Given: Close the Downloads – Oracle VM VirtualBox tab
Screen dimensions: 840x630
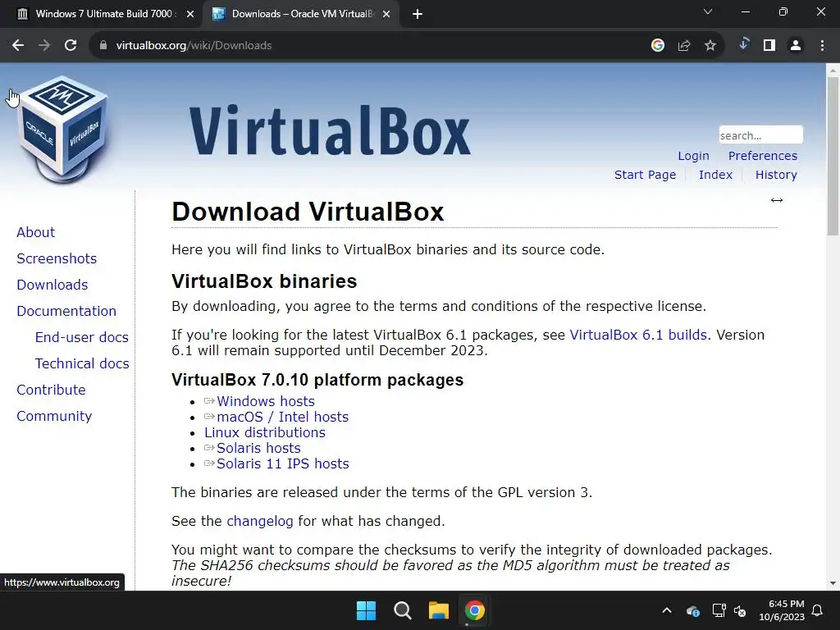Looking at the screenshot, I should point(386,15).
